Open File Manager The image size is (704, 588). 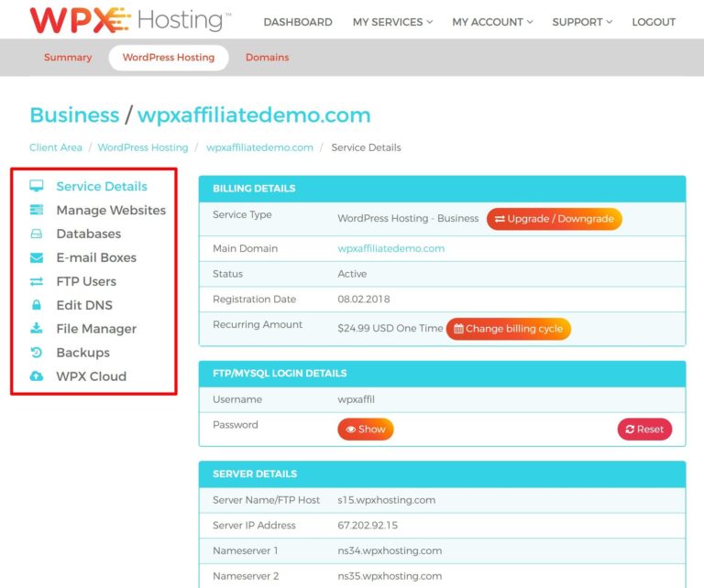96,329
